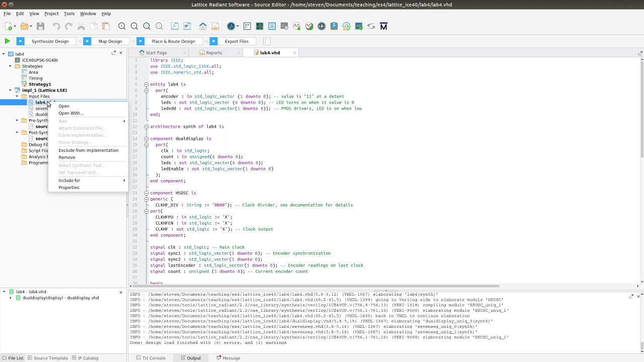Open the clock tool dropdown arrow
The height and width of the screenshot is (362, 644).
click(237, 27)
